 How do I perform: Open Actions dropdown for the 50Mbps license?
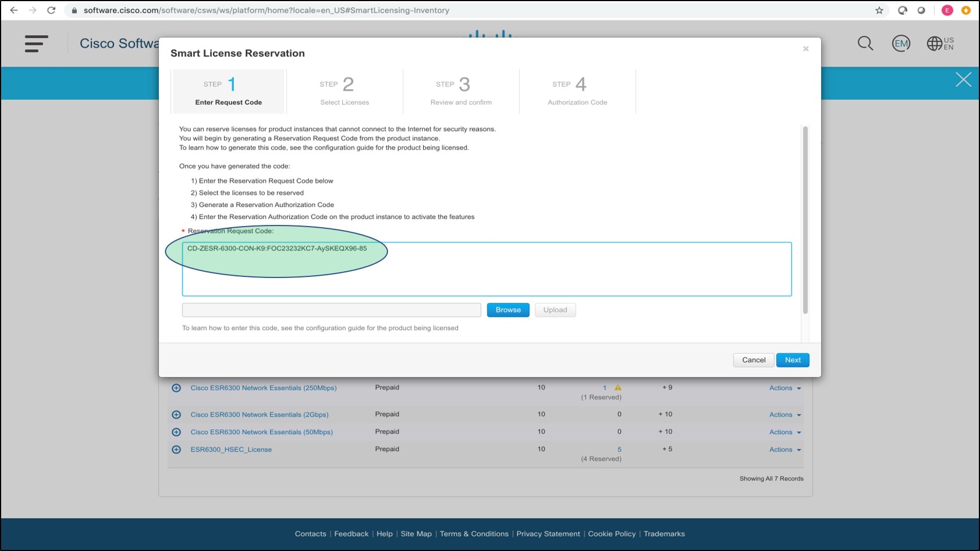point(785,432)
